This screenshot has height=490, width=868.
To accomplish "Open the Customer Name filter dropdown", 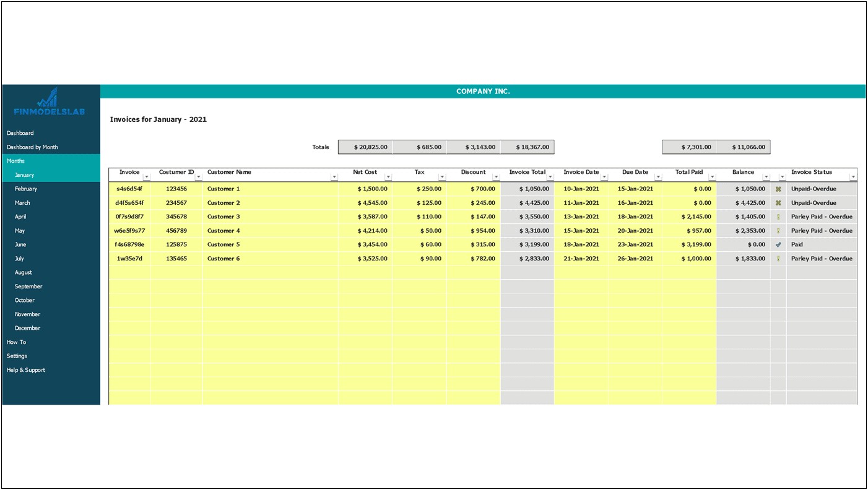I will 334,177.
